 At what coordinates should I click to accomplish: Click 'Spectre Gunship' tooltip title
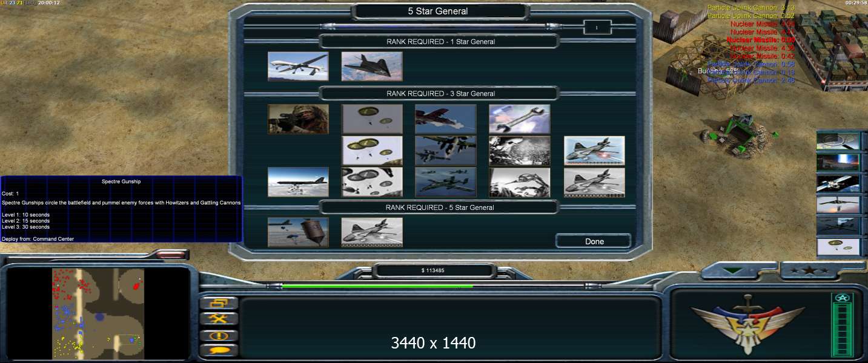pos(122,181)
